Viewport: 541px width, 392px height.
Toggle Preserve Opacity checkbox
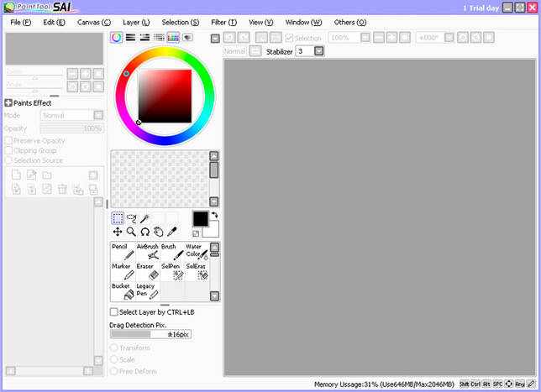9,141
